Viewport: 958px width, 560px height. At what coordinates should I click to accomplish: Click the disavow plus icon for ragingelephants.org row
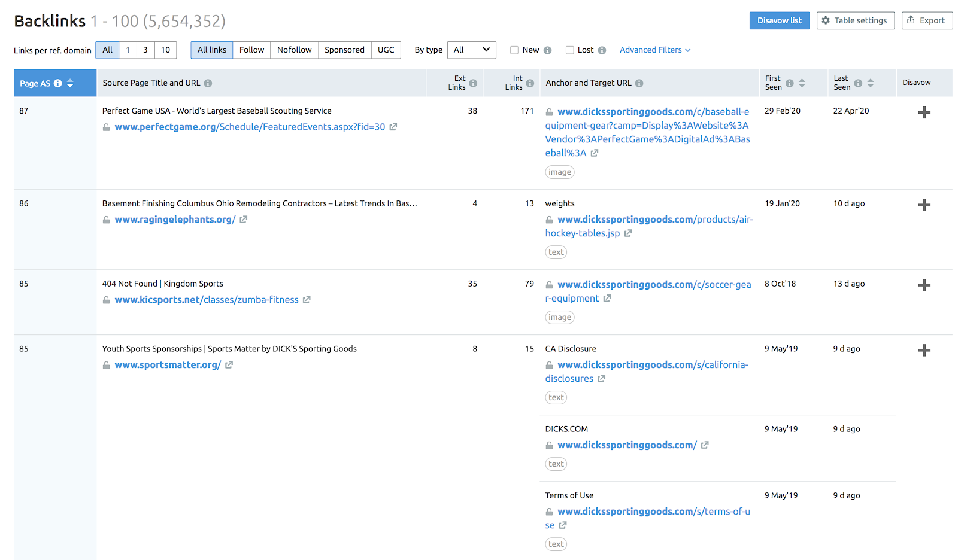(924, 205)
